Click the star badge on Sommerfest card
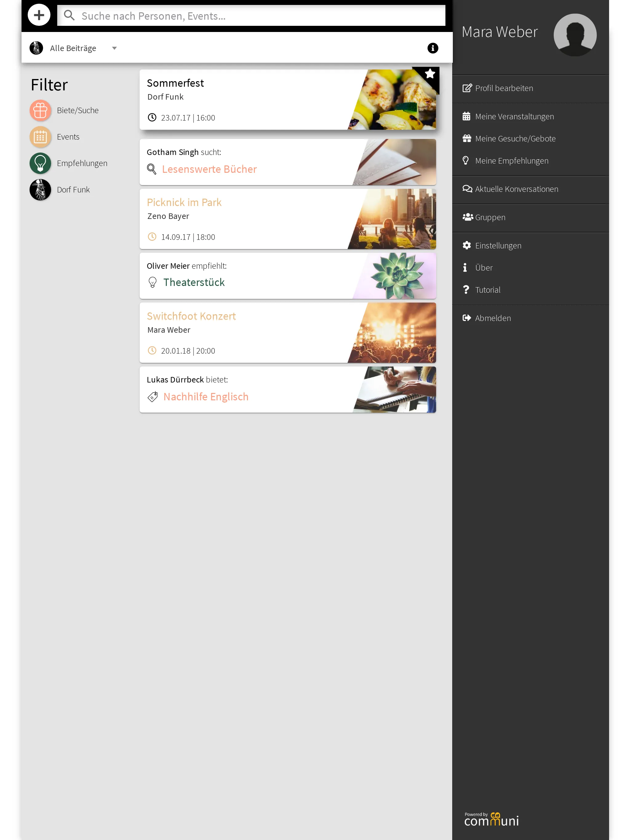630x840 pixels. pos(430,74)
